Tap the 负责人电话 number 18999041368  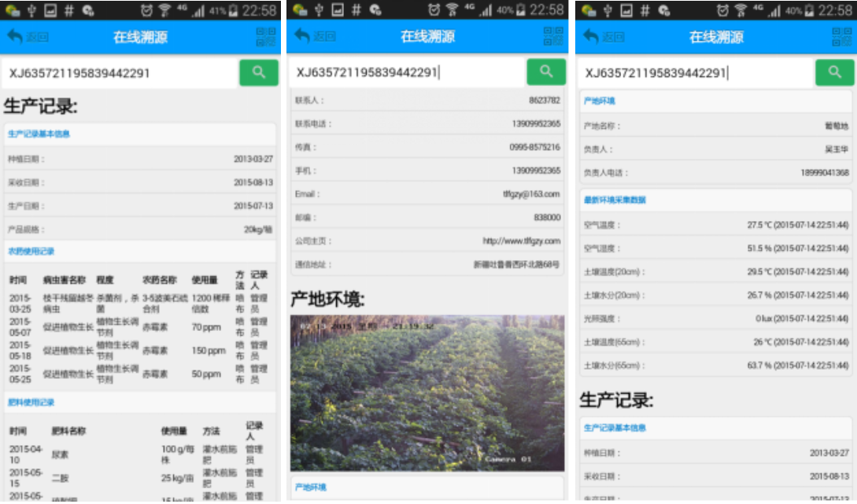[x=824, y=173]
